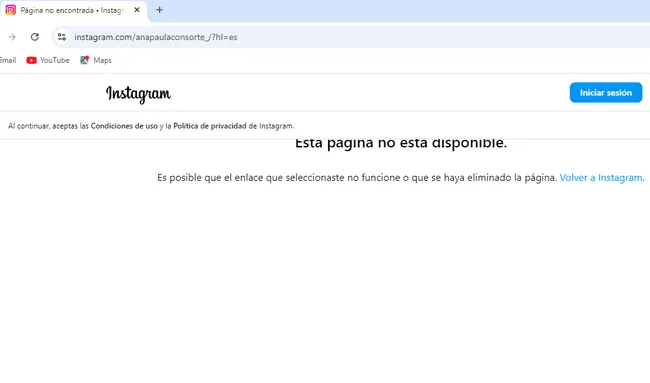
Task: Open Política de privacidad link
Action: coord(210,126)
